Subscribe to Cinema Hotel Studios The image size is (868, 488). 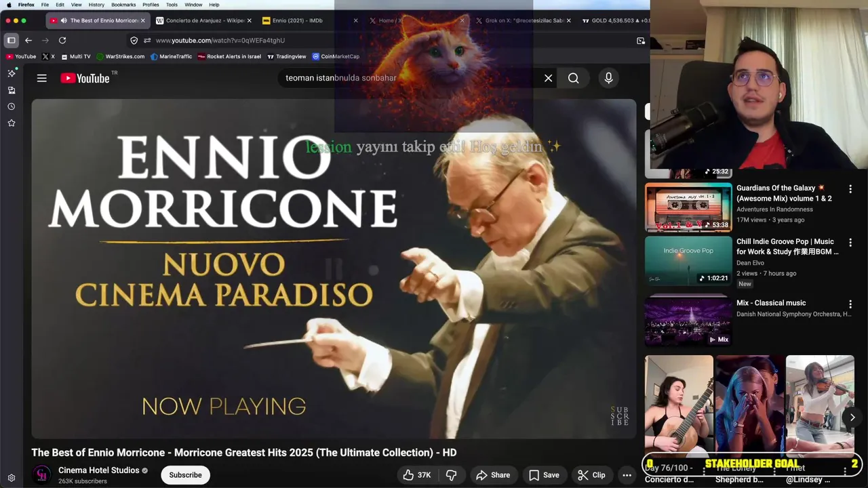[x=185, y=475]
